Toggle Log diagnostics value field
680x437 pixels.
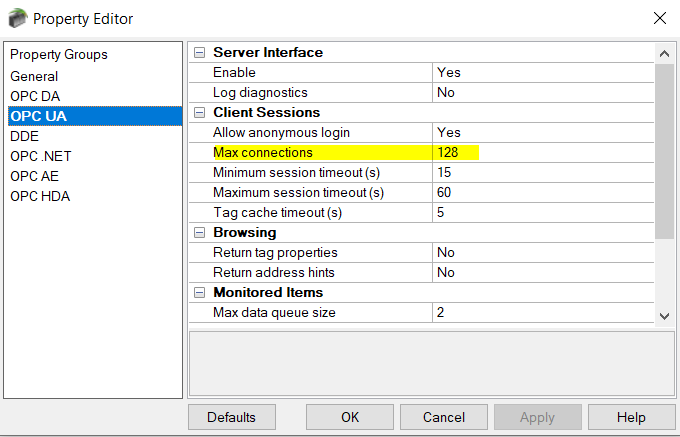540,93
